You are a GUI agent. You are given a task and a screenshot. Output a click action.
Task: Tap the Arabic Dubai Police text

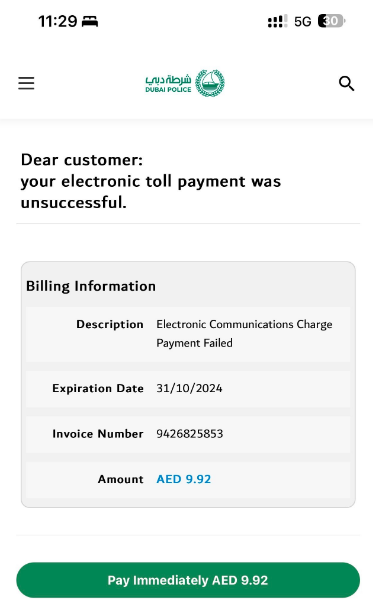pos(168,79)
